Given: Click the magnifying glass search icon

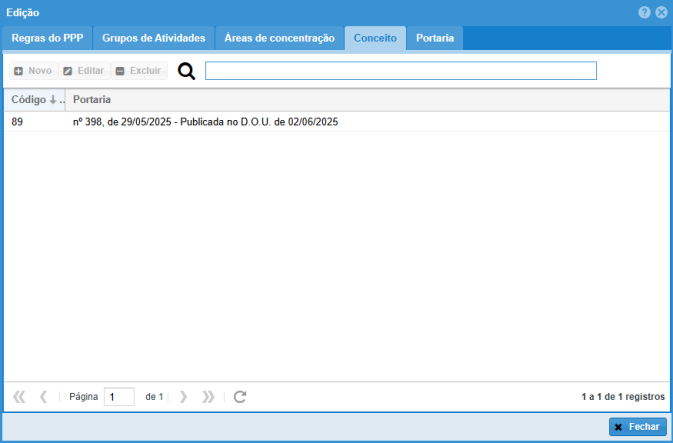Looking at the screenshot, I should pyautogui.click(x=186, y=71).
